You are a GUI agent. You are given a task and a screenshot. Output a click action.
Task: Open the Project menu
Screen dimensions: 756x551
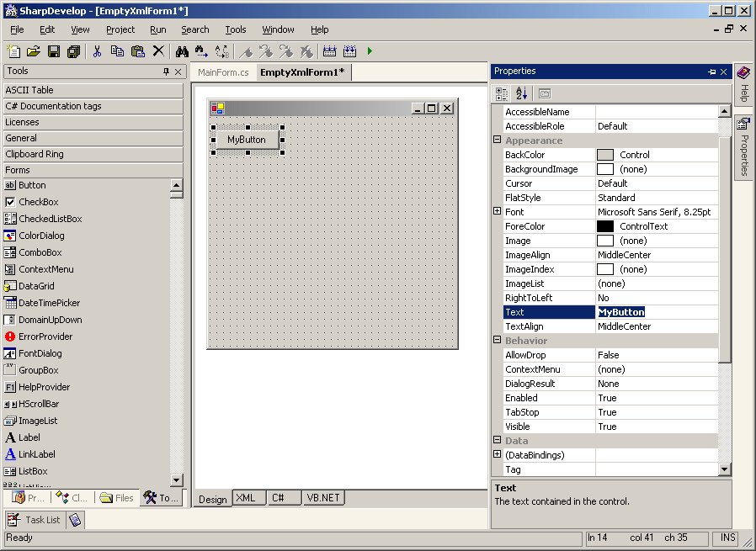[120, 29]
